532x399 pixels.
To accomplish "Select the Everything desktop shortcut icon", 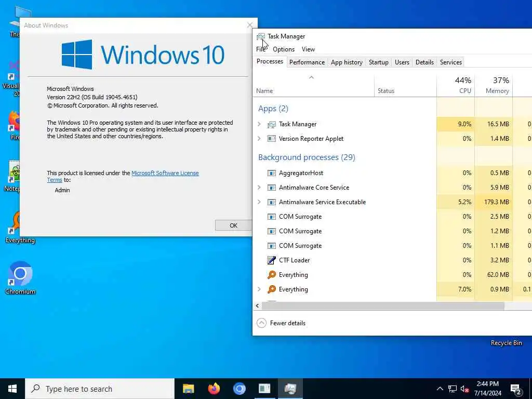I will pyautogui.click(x=15, y=222).
